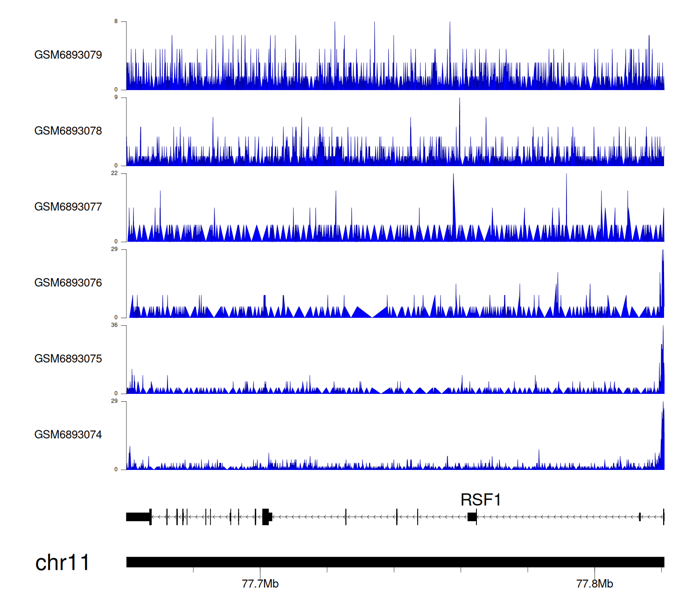This screenshot has height=616, width=700.
Task: Click the y-axis maximum 36 on GSM6893075
Action: [114, 325]
